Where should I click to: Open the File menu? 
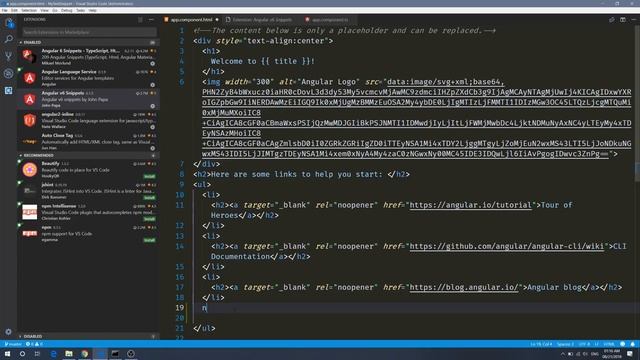(x=4, y=10)
